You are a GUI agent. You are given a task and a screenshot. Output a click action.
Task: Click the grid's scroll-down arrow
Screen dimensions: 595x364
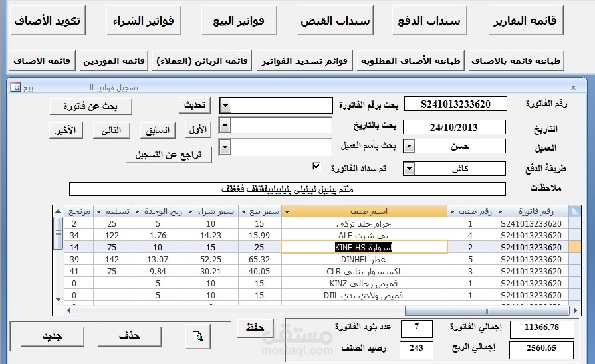point(58,299)
